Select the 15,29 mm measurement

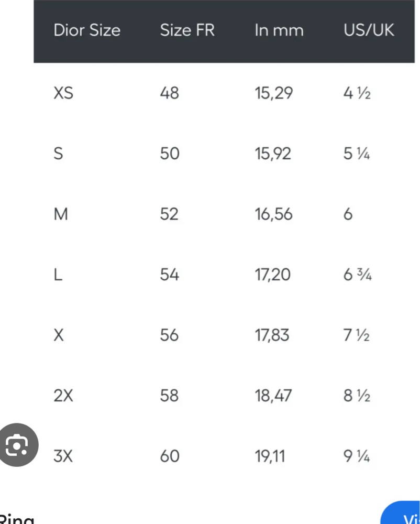(274, 93)
